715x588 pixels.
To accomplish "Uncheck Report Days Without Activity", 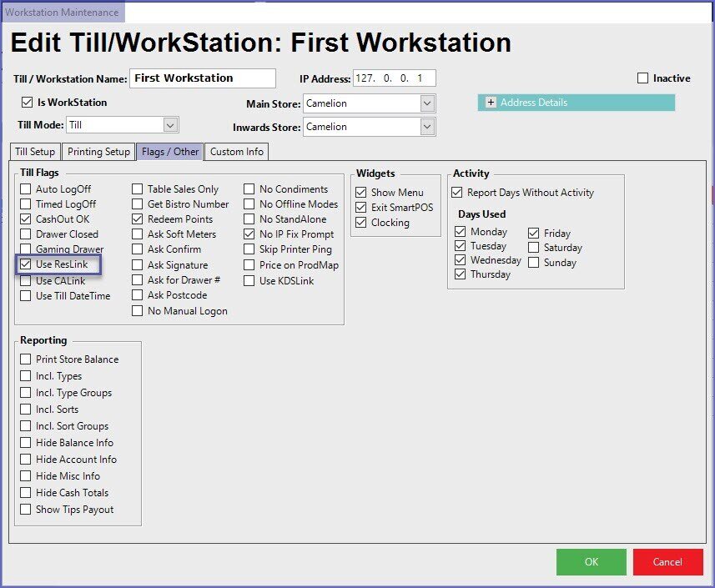I will pyautogui.click(x=457, y=193).
